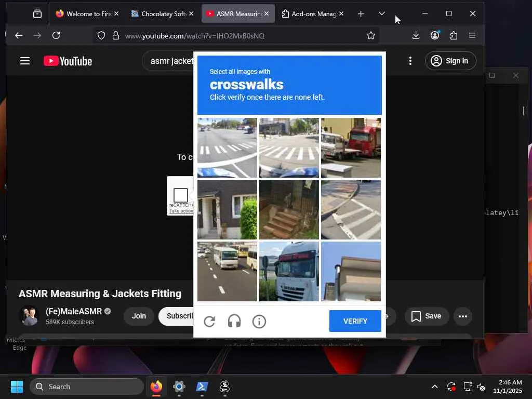Screen dimensions: 532x399
Task: View site security padlock info
Action: tap(116, 35)
